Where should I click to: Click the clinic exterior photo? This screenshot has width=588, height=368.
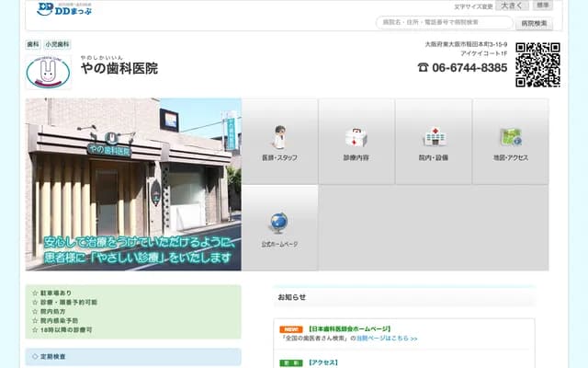point(133,184)
